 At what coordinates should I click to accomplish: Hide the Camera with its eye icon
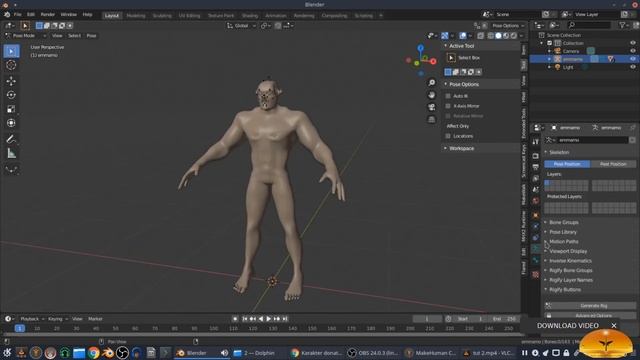633,51
